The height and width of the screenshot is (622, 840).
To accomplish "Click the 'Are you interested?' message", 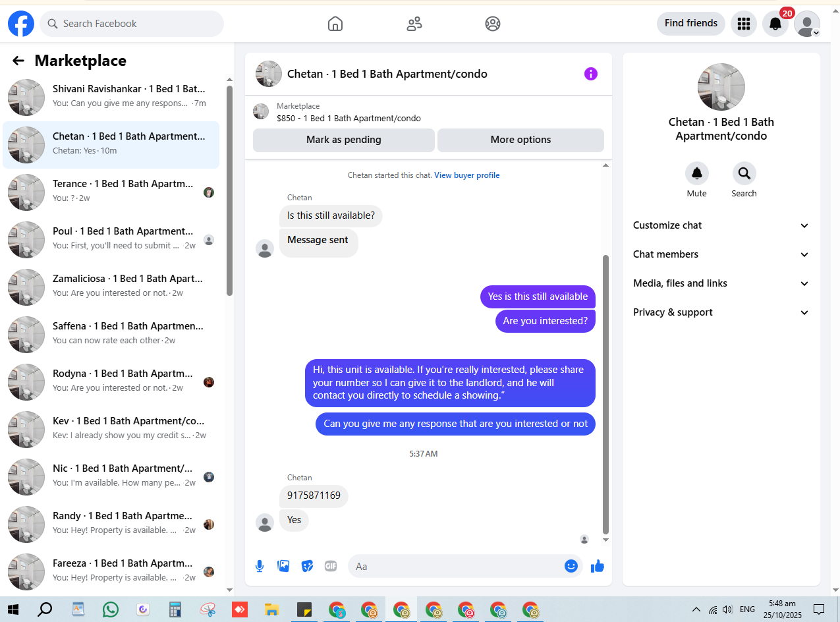I will pos(546,321).
